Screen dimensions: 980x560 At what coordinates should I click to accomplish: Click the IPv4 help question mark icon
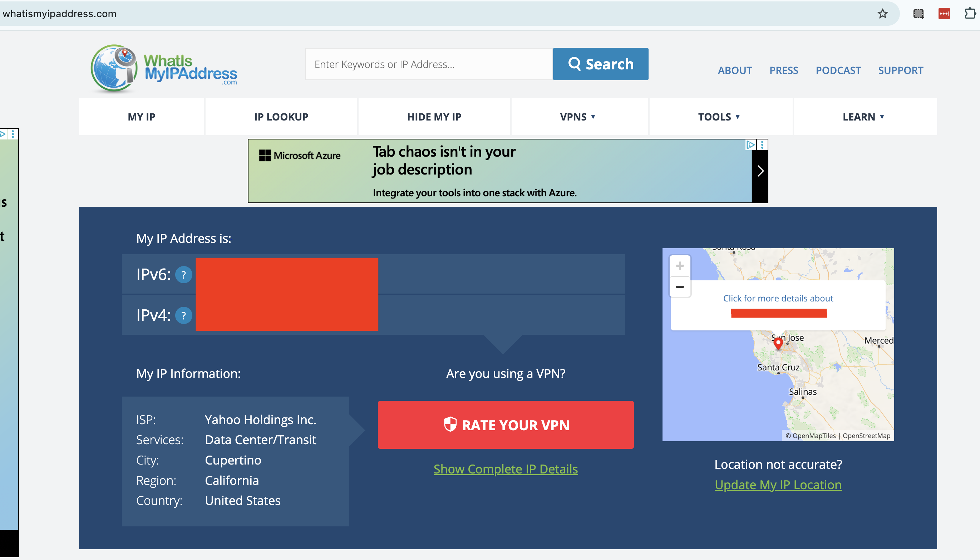click(x=183, y=315)
